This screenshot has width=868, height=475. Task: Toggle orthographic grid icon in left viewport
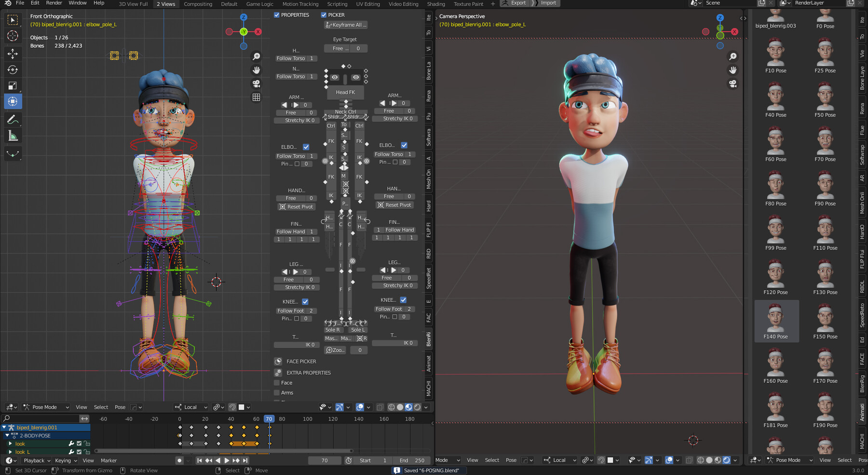tap(257, 97)
